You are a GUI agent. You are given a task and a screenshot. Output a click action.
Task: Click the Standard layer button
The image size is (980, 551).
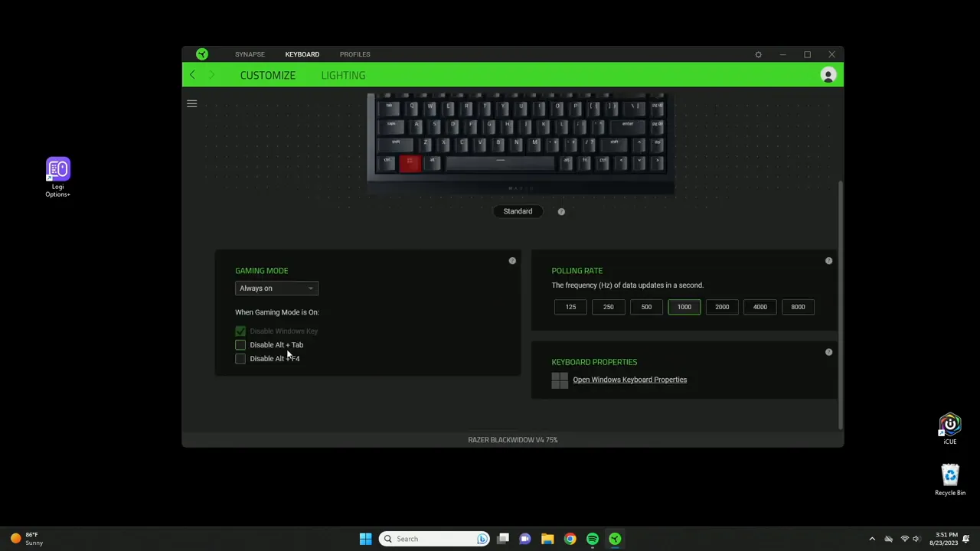click(518, 211)
